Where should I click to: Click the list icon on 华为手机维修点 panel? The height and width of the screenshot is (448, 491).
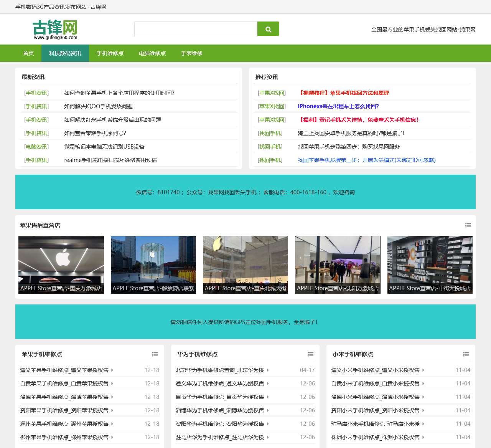(310, 354)
